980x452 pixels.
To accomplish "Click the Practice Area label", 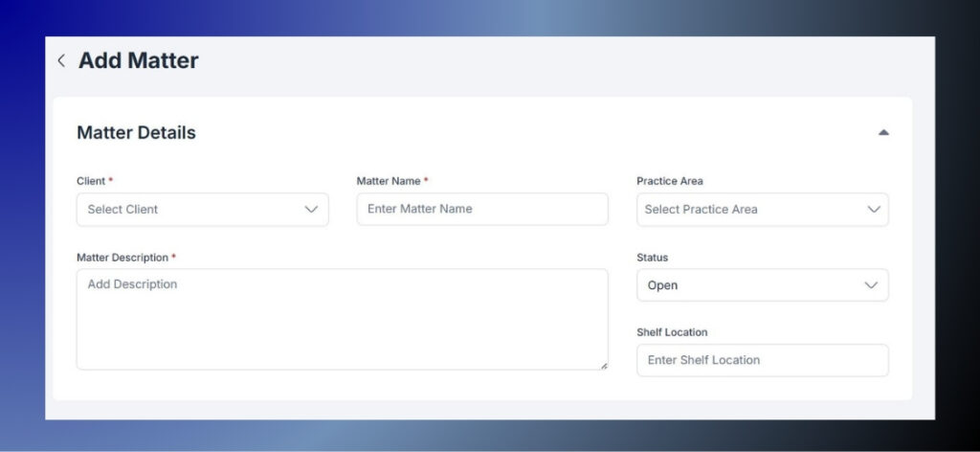I will pyautogui.click(x=670, y=181).
